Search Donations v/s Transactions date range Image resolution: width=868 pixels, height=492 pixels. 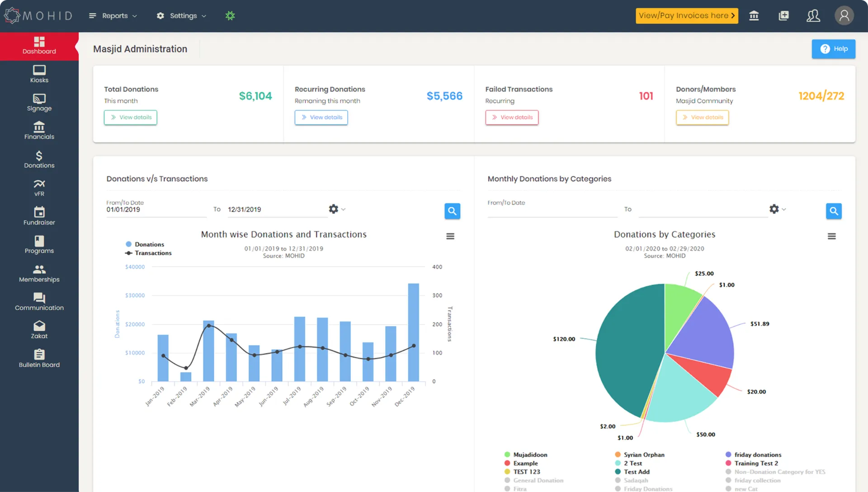(x=452, y=211)
